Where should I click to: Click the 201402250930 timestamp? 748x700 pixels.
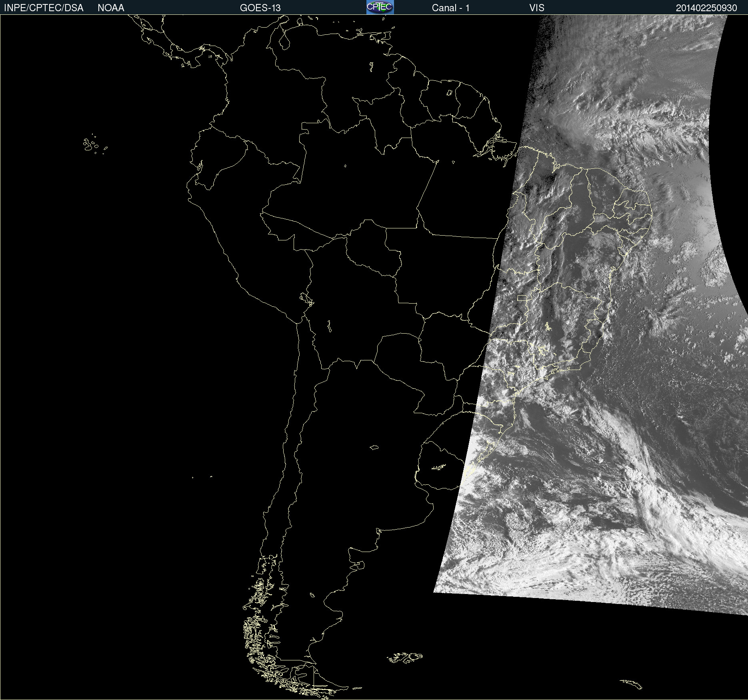click(x=706, y=8)
